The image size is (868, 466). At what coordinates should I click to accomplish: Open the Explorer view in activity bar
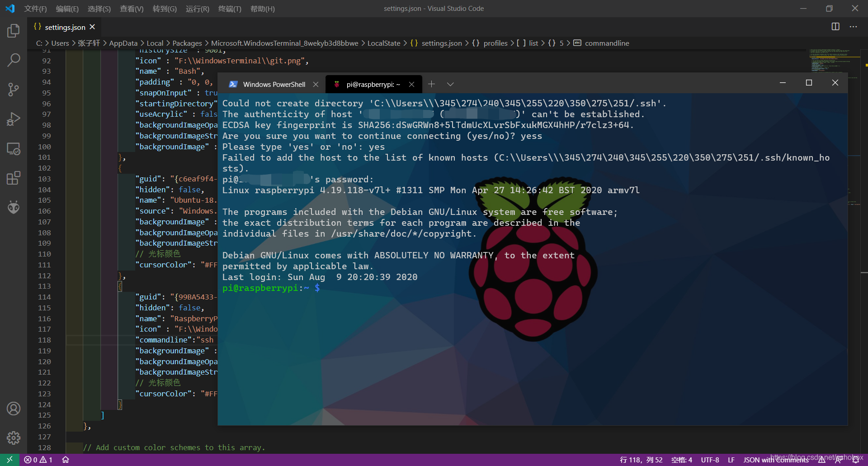[14, 31]
